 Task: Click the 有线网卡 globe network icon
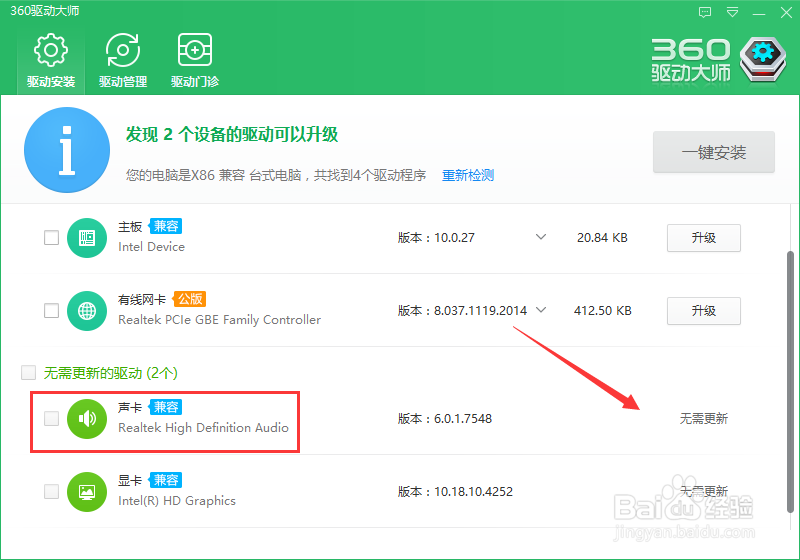click(x=87, y=311)
